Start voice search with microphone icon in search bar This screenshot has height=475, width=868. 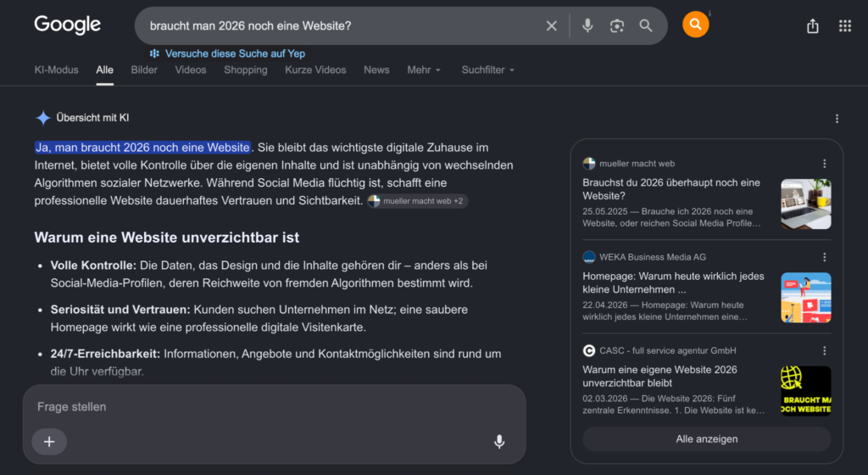(x=587, y=25)
